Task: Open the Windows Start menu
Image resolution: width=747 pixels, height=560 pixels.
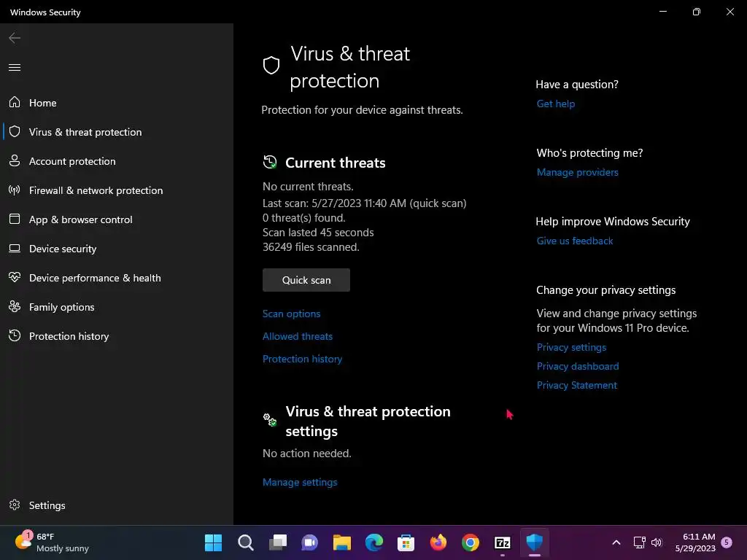Action: [x=213, y=542]
